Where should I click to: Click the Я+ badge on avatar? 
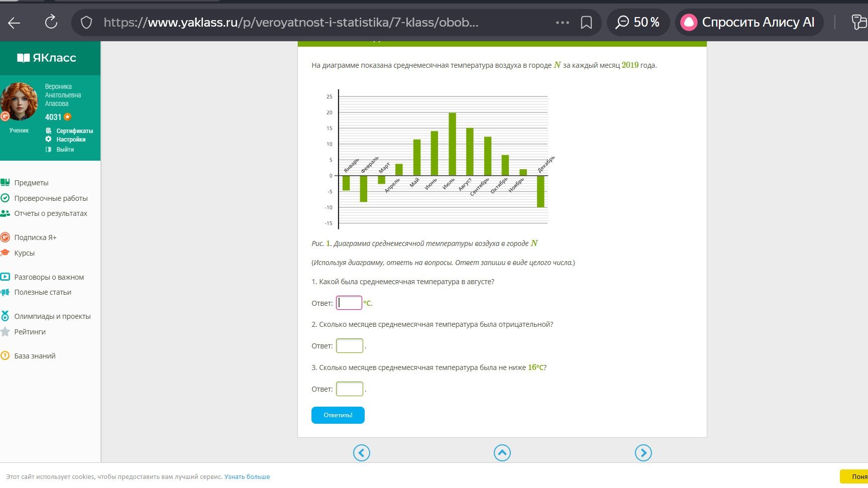(5, 116)
